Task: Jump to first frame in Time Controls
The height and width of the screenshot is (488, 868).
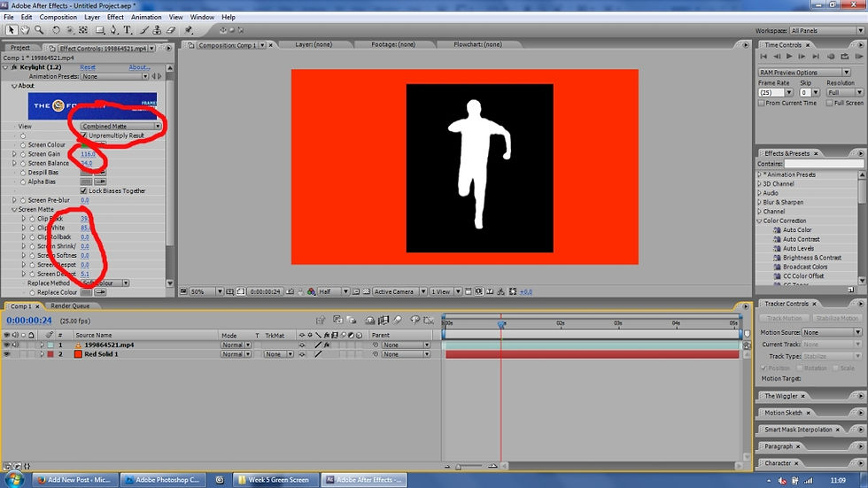Action: point(763,57)
